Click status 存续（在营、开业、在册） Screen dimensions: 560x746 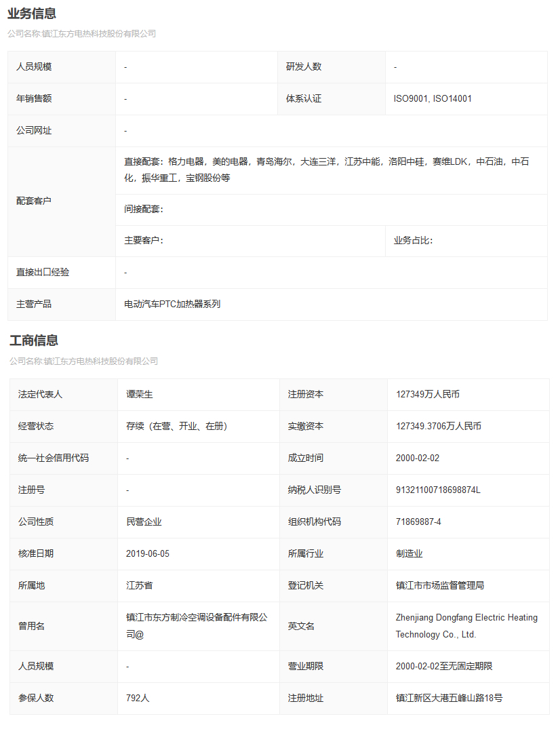pyautogui.click(x=176, y=427)
